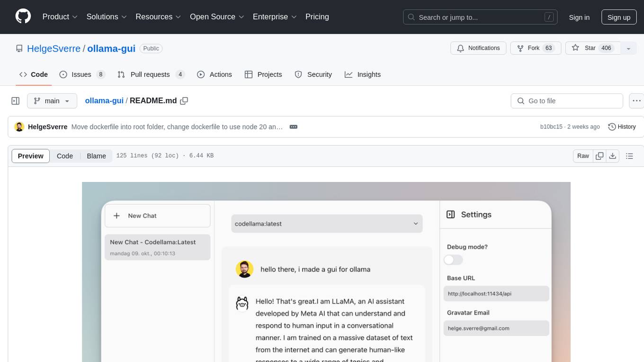Copy raw file contents
644x362 pixels.
(x=599, y=156)
